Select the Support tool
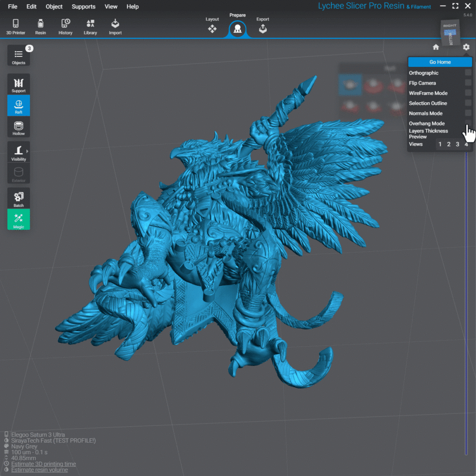 point(19,84)
